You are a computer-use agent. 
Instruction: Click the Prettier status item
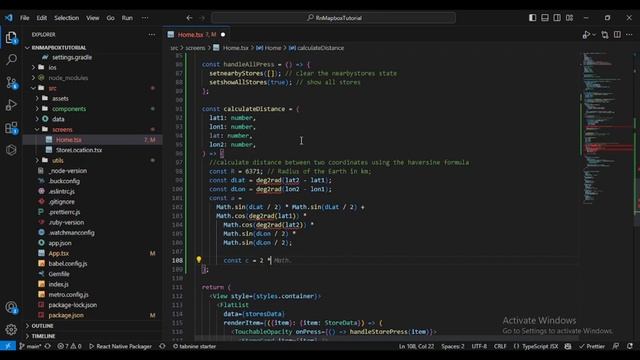pyautogui.click(x=592, y=346)
